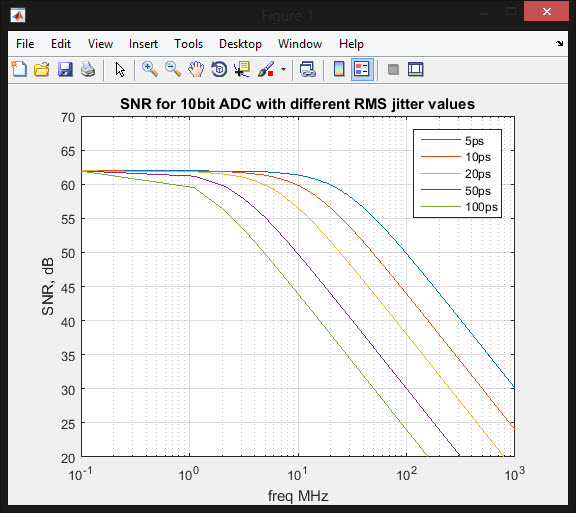The image size is (576, 513).
Task: Click the Link Plot icon
Action: point(307,69)
